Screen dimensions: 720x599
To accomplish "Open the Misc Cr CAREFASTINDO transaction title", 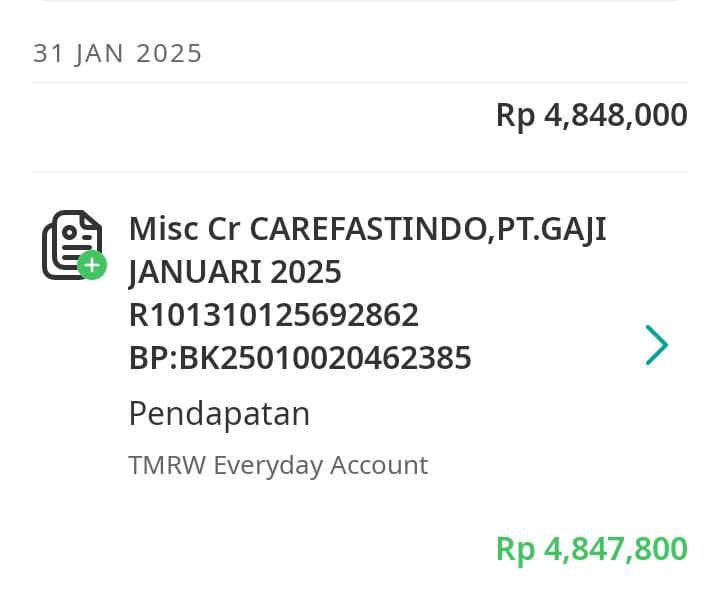I will coord(368,229).
